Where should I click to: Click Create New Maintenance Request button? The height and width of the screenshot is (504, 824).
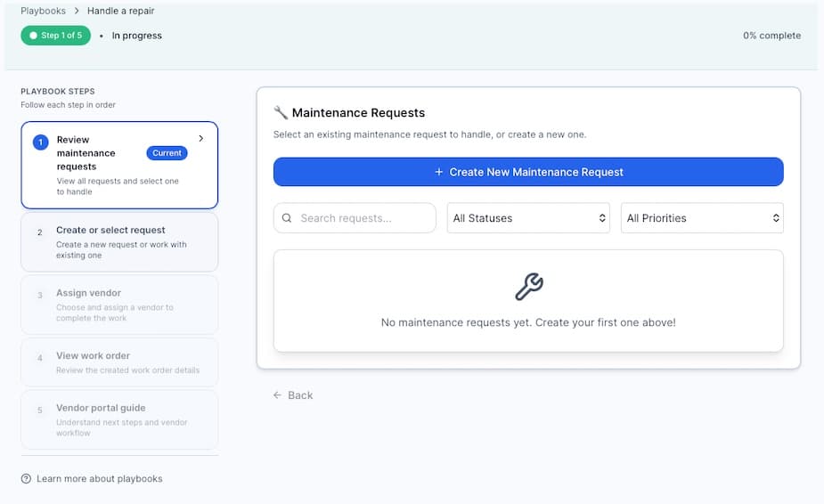(528, 172)
